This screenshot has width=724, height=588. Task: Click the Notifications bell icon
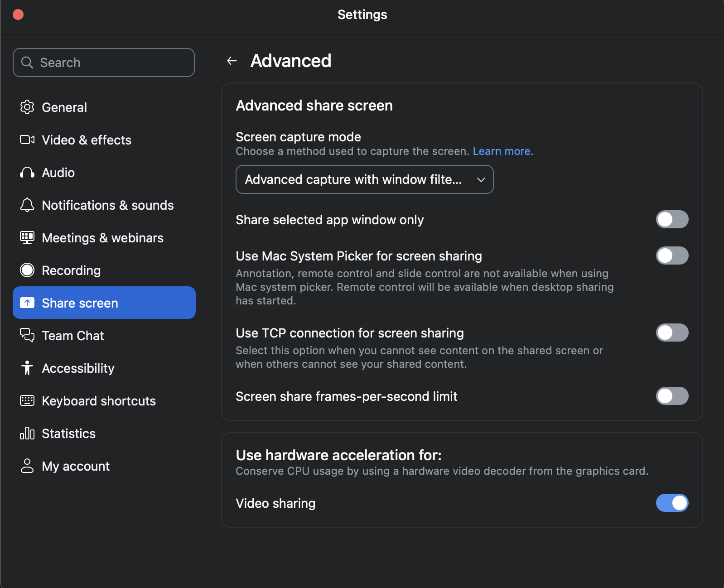[27, 205]
